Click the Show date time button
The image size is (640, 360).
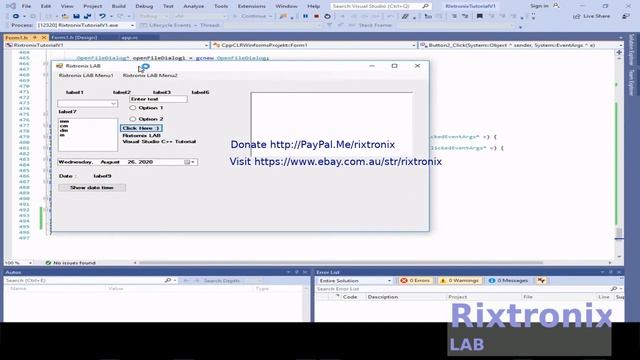[92, 188]
